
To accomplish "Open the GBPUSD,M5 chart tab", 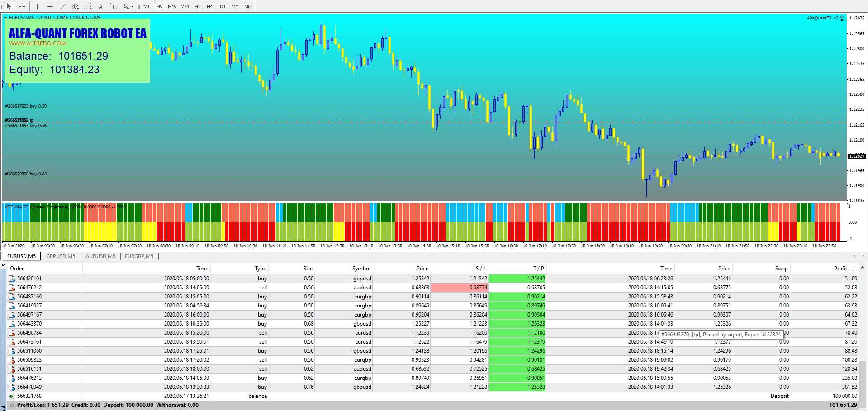I will click(x=61, y=256).
